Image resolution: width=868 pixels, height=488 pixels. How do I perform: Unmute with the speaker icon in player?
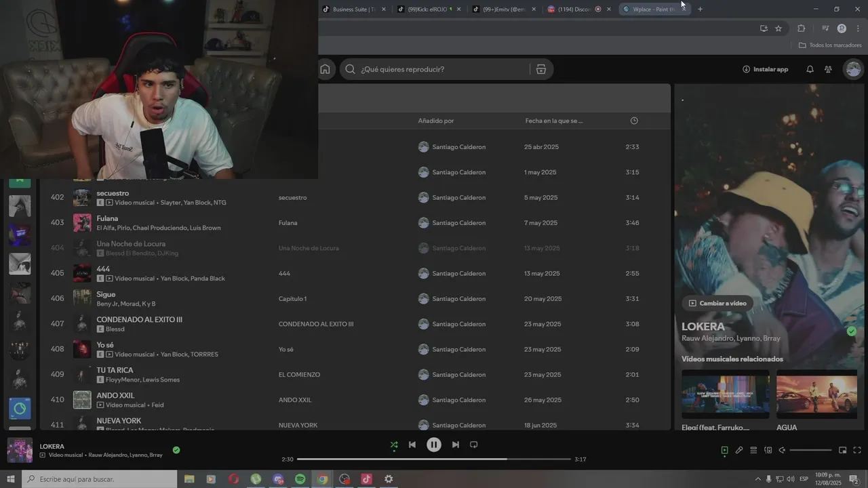pos(782,450)
